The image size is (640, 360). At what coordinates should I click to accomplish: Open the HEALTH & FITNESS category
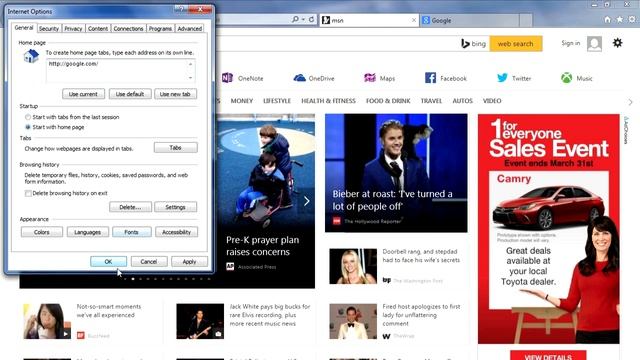(x=328, y=101)
